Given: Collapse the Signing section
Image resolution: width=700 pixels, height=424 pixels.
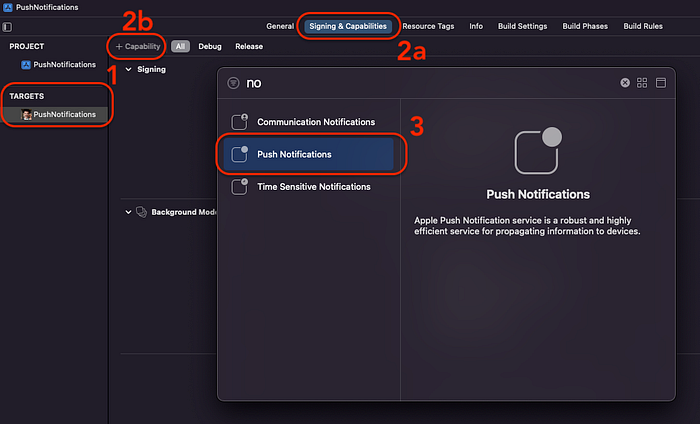Looking at the screenshot, I should (128, 69).
